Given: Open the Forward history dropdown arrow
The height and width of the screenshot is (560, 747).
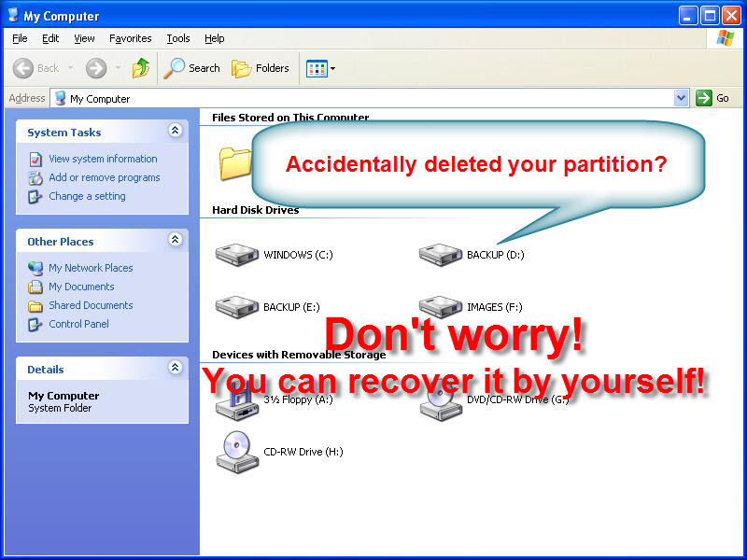Looking at the screenshot, I should [x=119, y=68].
